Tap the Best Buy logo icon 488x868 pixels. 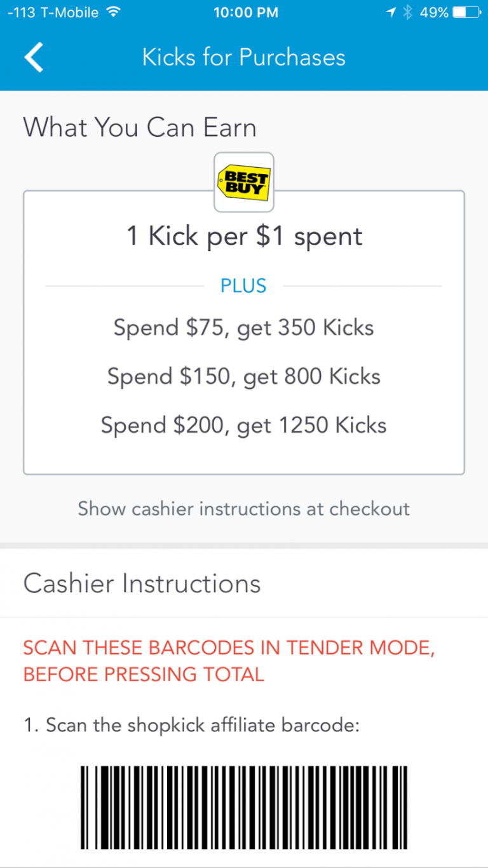[244, 182]
